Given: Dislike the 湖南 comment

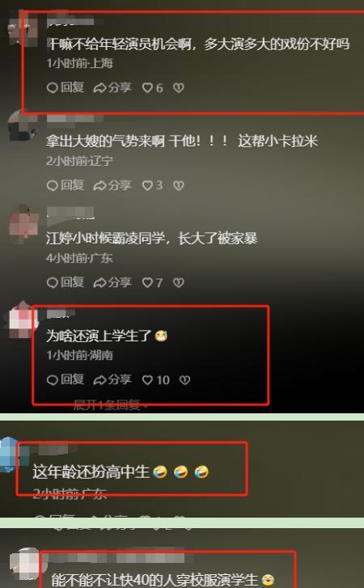Looking at the screenshot, I should [x=184, y=380].
